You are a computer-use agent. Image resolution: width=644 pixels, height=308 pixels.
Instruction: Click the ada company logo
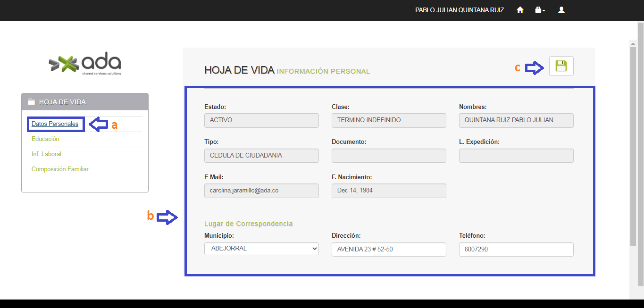(x=85, y=64)
